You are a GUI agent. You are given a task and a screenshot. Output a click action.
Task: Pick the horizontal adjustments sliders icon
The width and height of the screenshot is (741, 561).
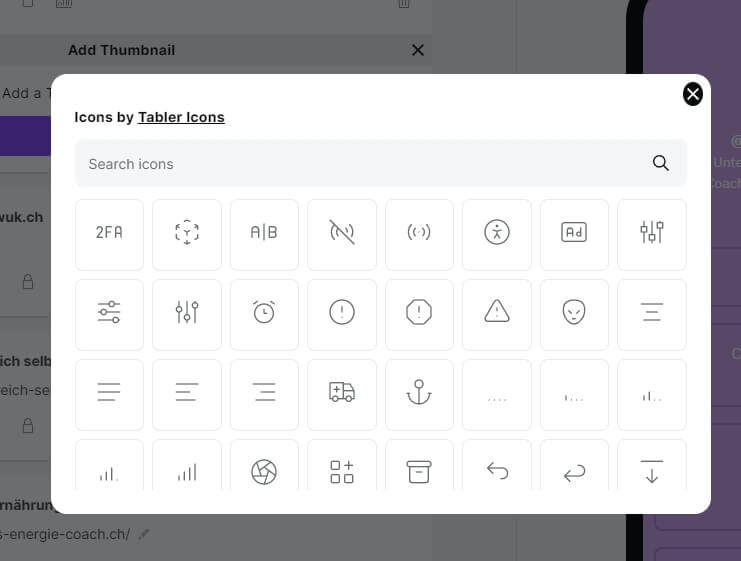[109, 315]
